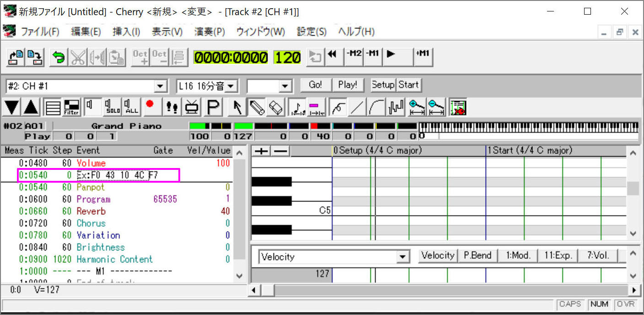Open the Velocity controller type dropdown
Viewport: 644px width, 315px height.
point(402,257)
